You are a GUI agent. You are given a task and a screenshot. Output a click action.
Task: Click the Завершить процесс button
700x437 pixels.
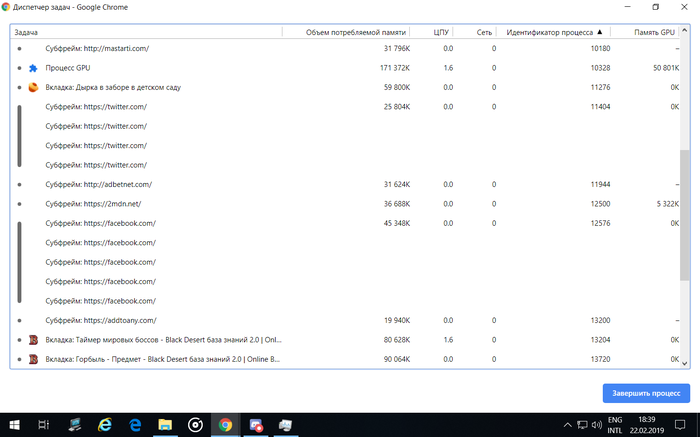(x=645, y=392)
